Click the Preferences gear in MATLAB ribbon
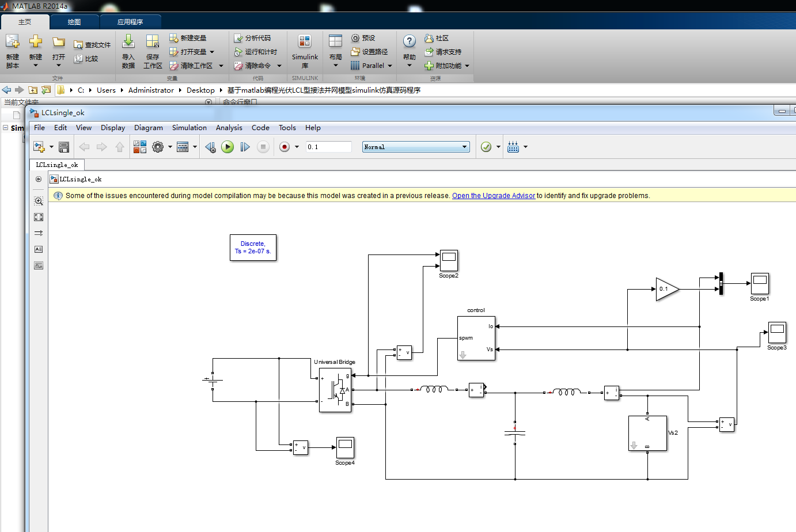The height and width of the screenshot is (532, 796). pyautogui.click(x=363, y=38)
